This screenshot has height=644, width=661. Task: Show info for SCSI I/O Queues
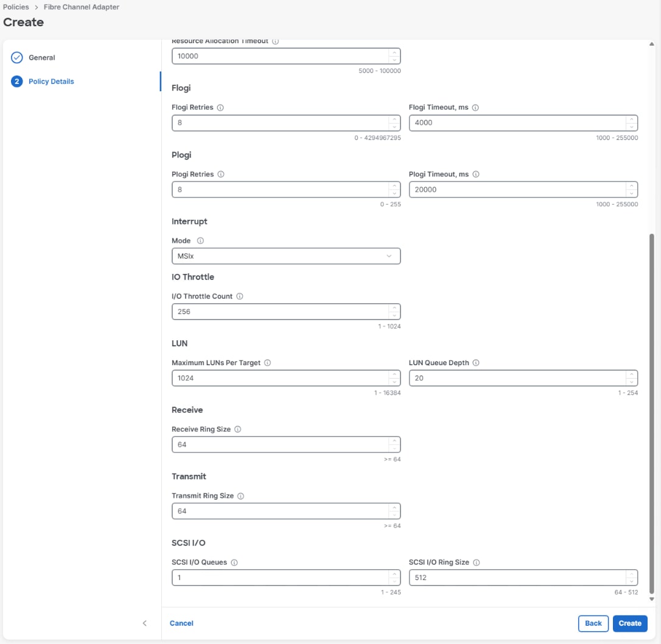point(234,562)
